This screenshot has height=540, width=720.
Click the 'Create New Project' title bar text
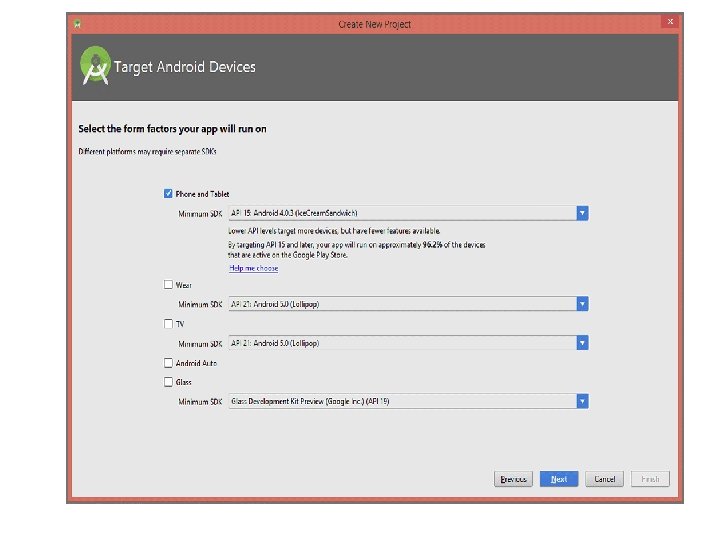374,24
